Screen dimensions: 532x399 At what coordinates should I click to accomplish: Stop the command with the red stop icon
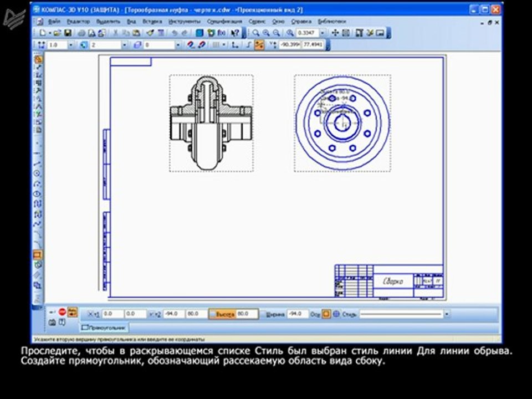tap(62, 311)
